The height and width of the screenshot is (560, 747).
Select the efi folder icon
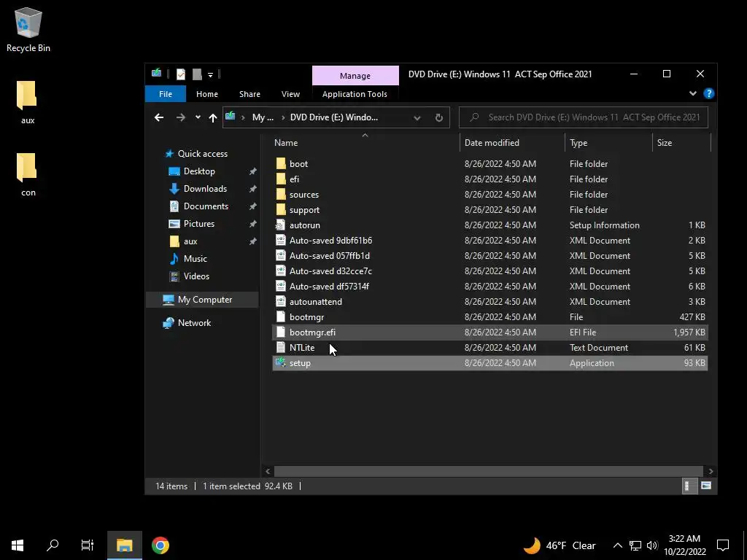(x=281, y=179)
